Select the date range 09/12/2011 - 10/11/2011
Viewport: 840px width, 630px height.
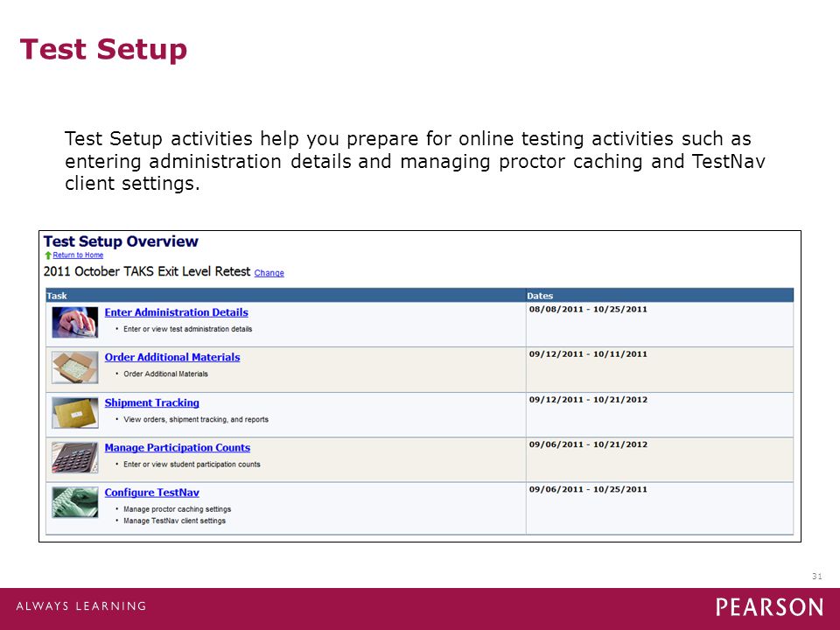(588, 354)
